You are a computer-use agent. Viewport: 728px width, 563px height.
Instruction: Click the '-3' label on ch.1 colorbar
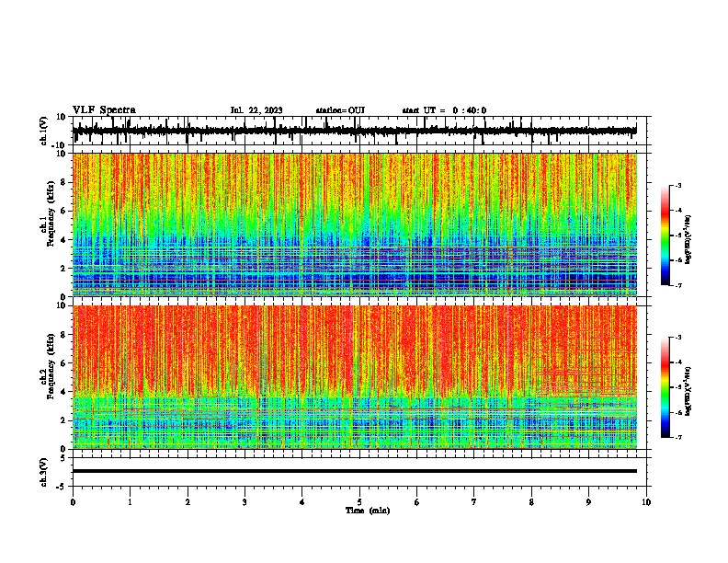click(678, 185)
